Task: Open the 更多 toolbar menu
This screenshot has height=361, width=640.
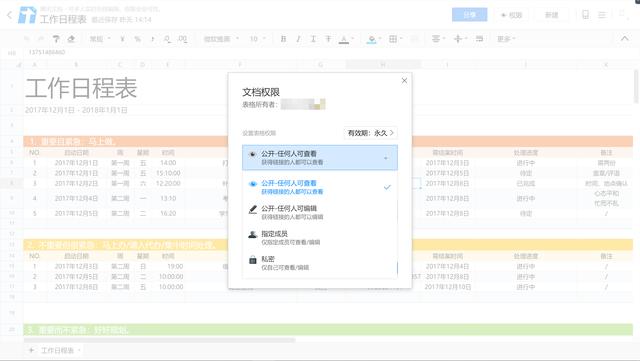Action: pos(506,39)
